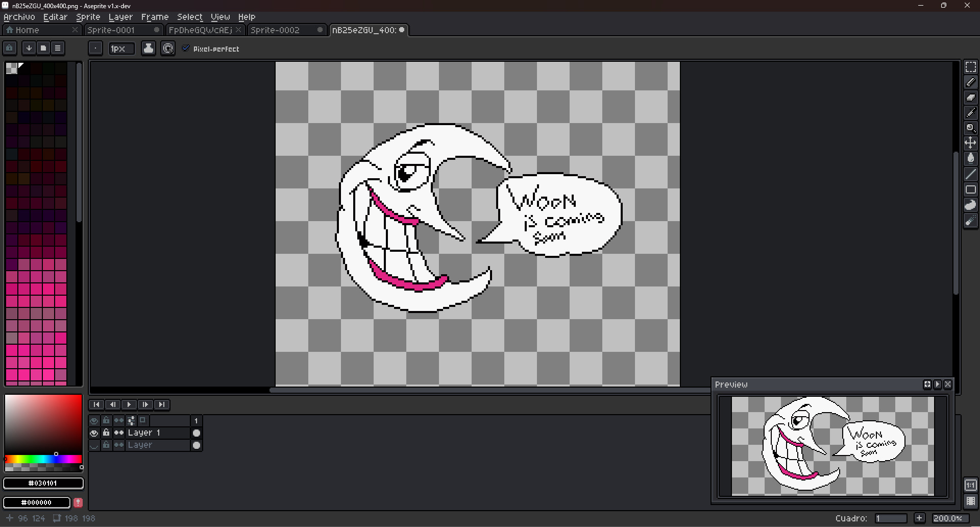Select the Layer 1 cel in frame 1
980x527 pixels.
(196, 433)
